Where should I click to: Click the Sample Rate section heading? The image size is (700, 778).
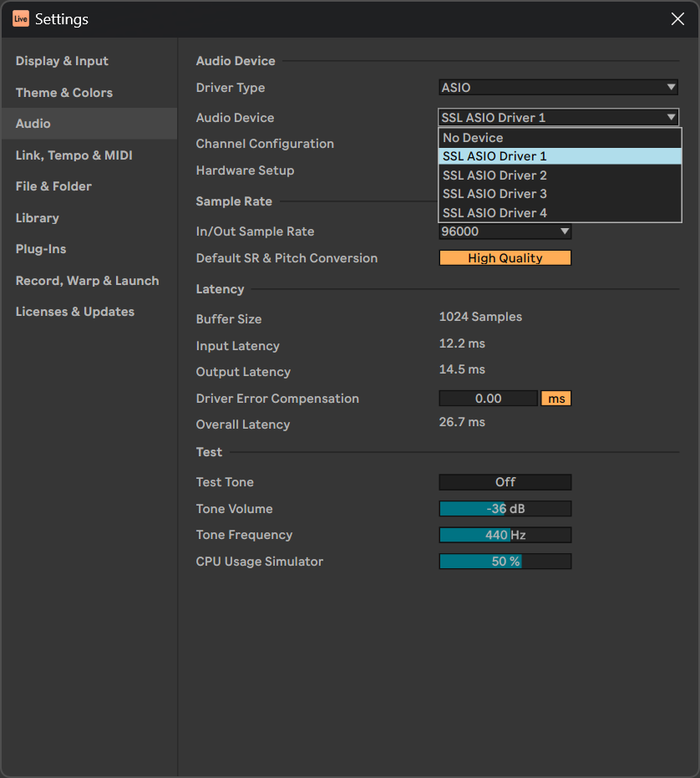(x=234, y=201)
